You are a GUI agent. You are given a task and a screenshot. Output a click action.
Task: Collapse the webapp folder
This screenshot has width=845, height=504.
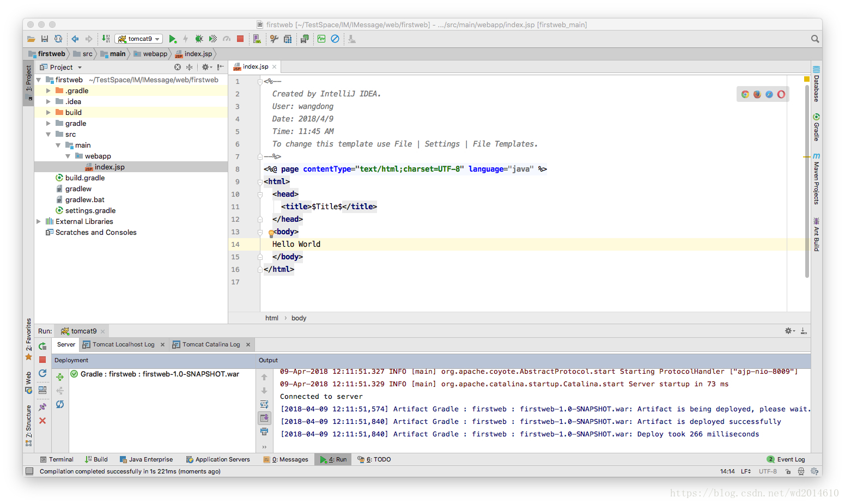click(68, 156)
